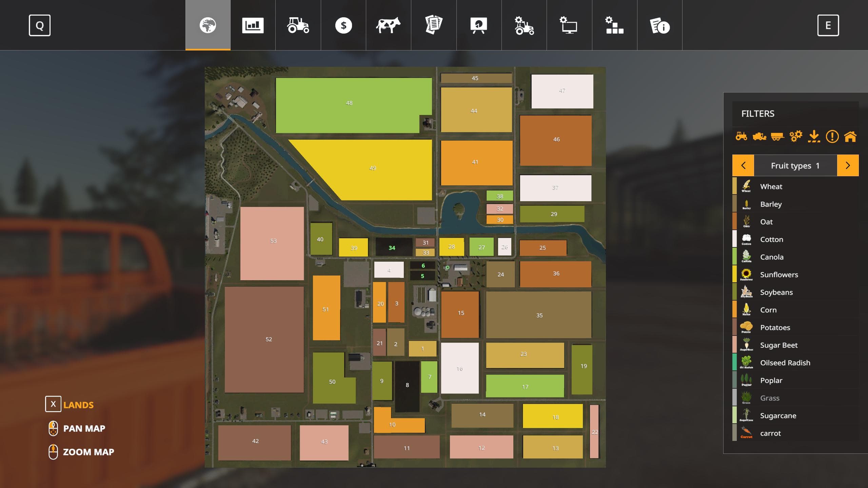Image resolution: width=868 pixels, height=488 pixels.
Task: Toggle Wheat fruit type filter
Action: 795,186
